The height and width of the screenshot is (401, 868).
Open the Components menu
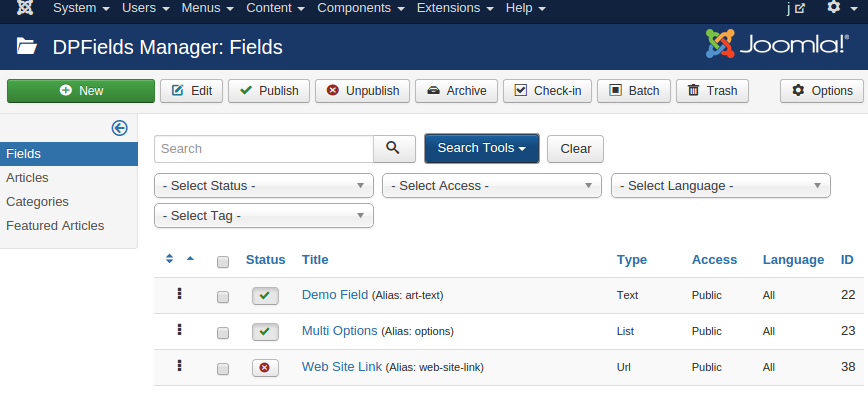[360, 8]
